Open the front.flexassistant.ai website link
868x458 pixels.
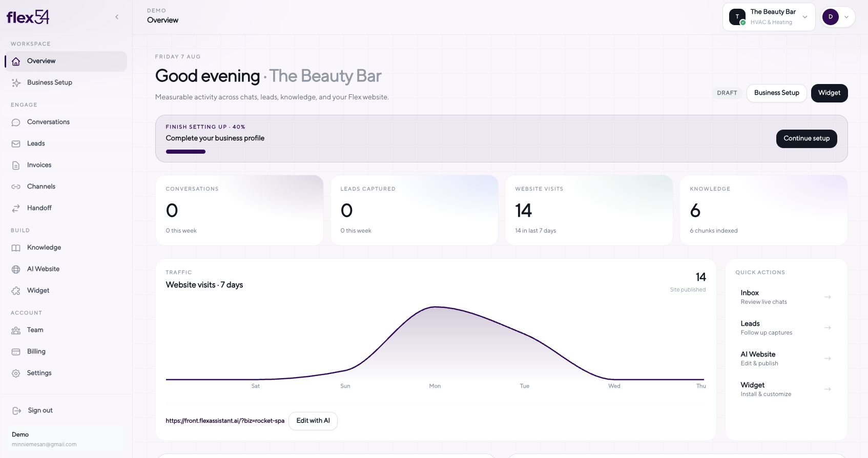point(225,421)
